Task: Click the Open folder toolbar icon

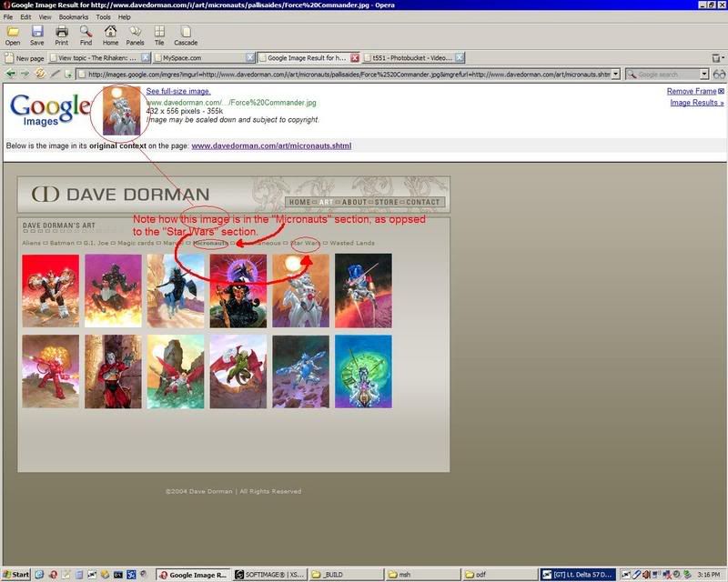Action: [13, 35]
